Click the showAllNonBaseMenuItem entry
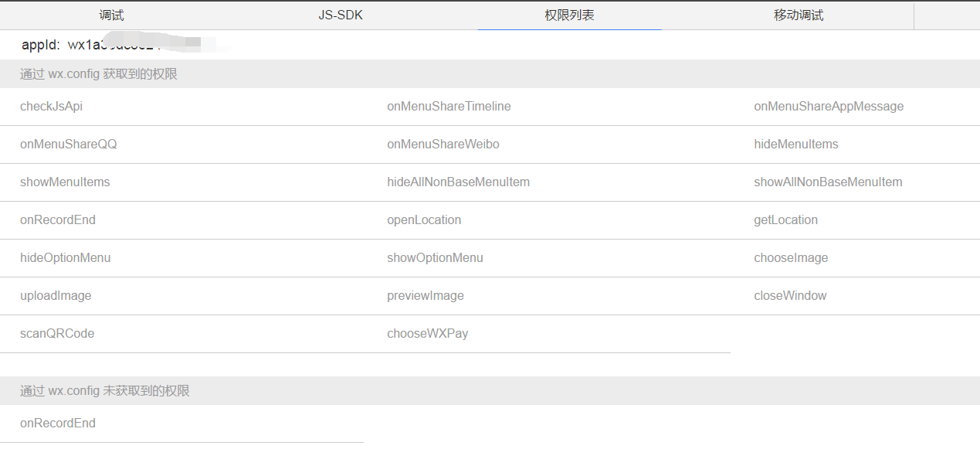The width and height of the screenshot is (980, 449). pyautogui.click(x=828, y=182)
